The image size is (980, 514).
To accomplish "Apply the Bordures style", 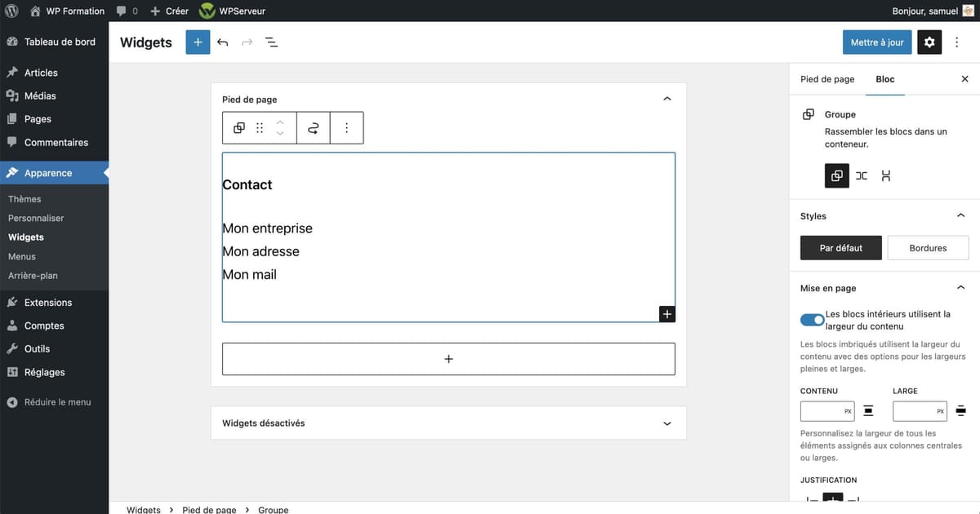I will (928, 247).
